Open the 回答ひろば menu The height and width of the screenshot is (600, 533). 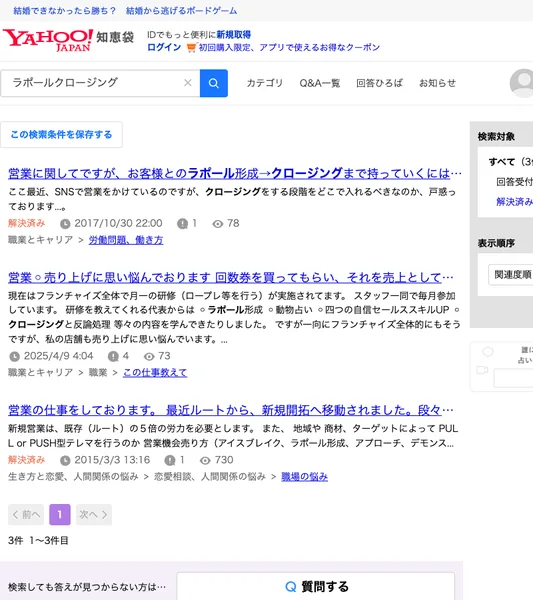click(x=379, y=83)
